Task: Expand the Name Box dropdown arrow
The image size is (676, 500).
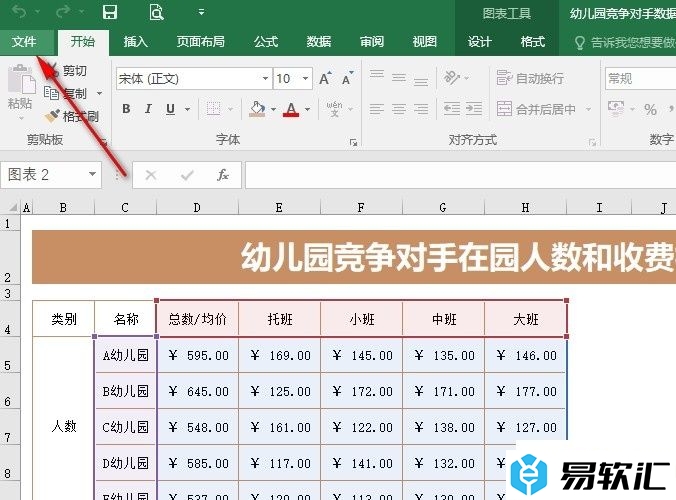Action: 93,175
